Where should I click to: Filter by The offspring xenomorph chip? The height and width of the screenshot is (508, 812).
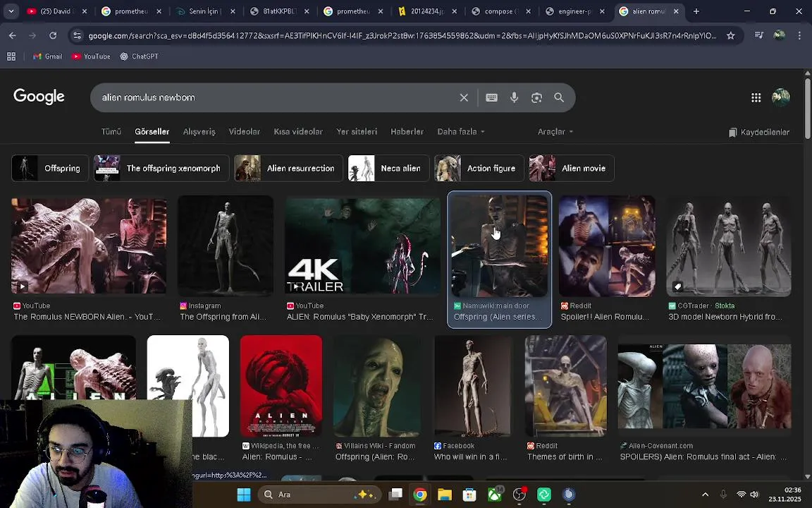[x=161, y=168]
